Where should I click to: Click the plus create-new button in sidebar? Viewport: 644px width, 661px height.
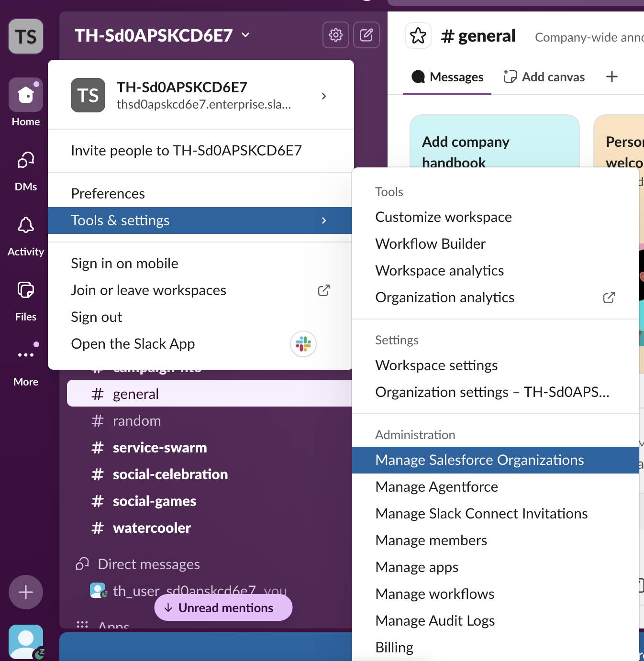click(x=26, y=592)
